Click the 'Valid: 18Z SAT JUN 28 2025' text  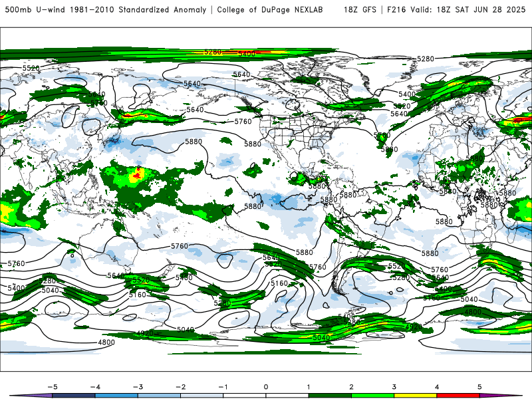468,9
